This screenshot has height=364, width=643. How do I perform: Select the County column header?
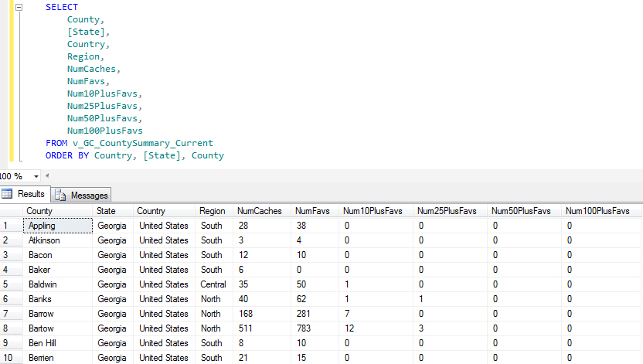tap(39, 211)
